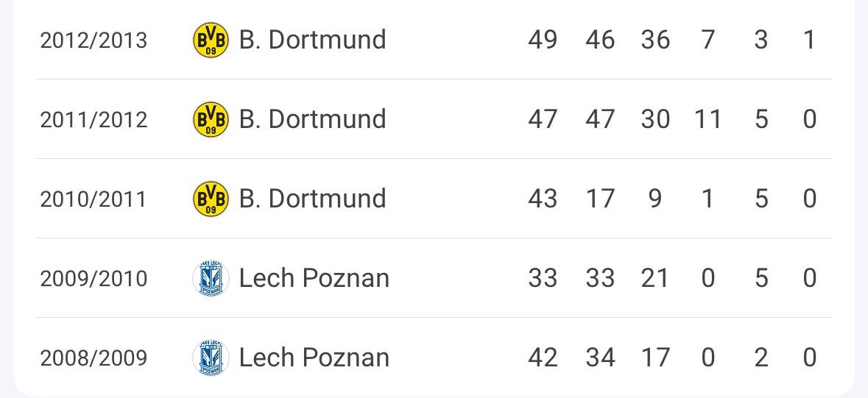Screen dimensions: 868x398
Task: Open Lech Poznan team link for 2008/2009
Action: 314,358
